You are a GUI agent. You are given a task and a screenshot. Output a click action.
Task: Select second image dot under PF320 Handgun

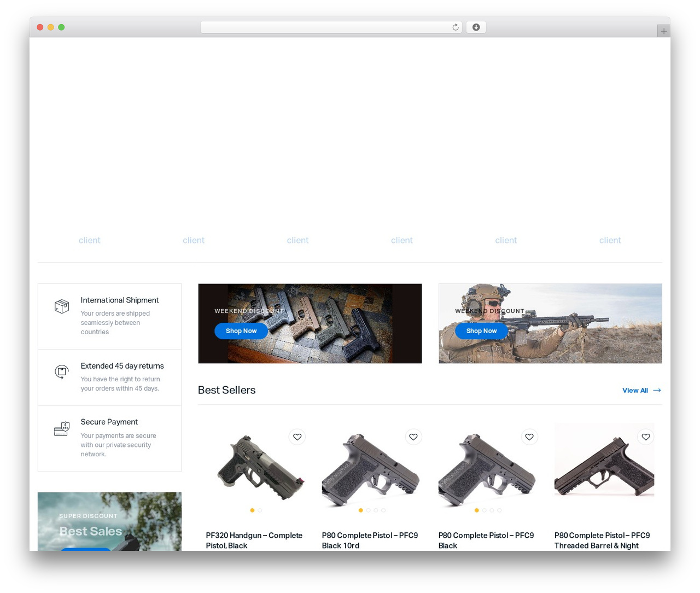point(260,510)
